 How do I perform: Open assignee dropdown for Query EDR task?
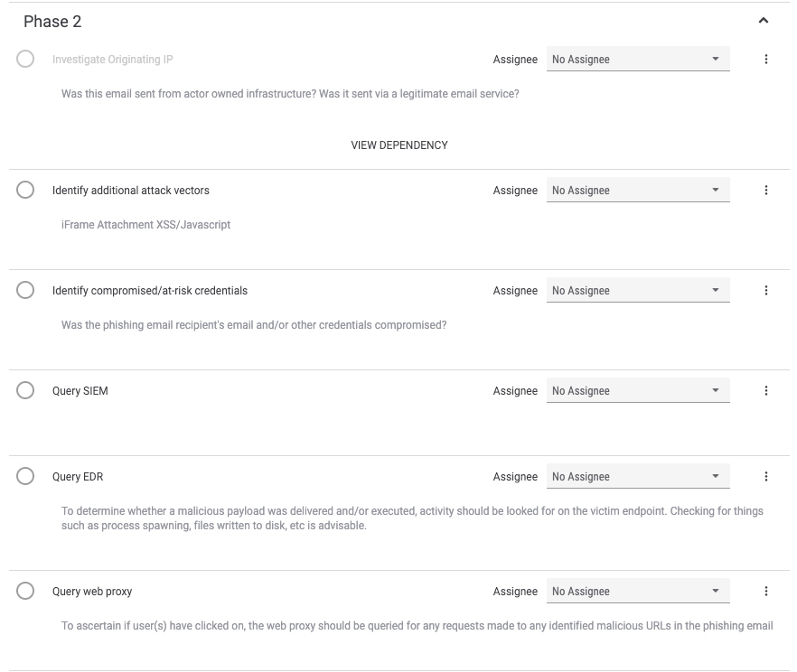tap(638, 476)
